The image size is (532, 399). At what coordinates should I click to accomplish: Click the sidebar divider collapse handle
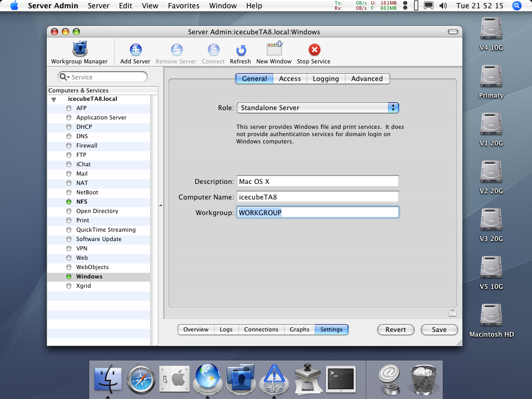tap(161, 206)
